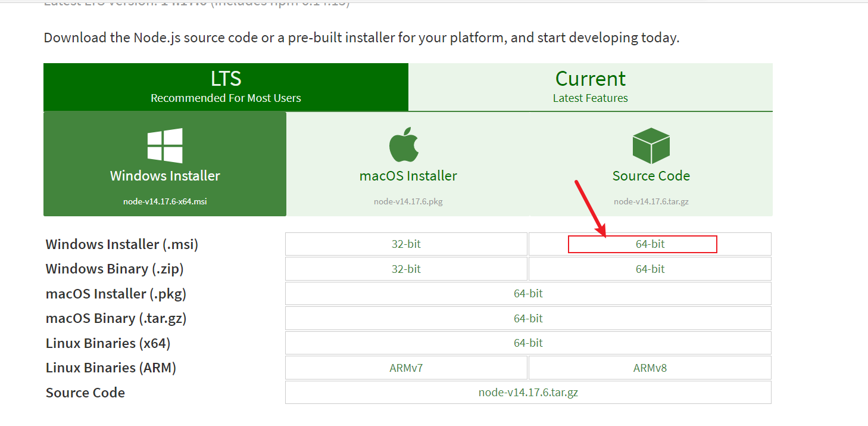The height and width of the screenshot is (426, 868).
Task: Click the macOS Binary (.tar.gz) row label
Action: tap(116, 318)
